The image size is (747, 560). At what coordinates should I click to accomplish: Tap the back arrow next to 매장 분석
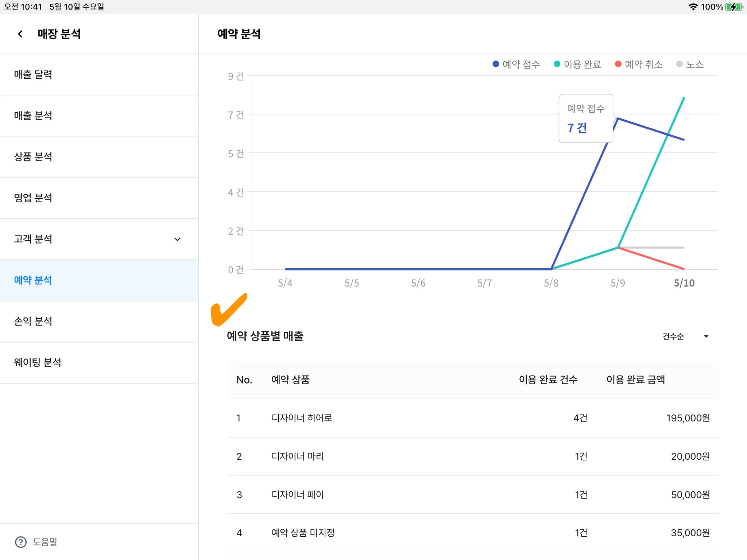coord(20,34)
